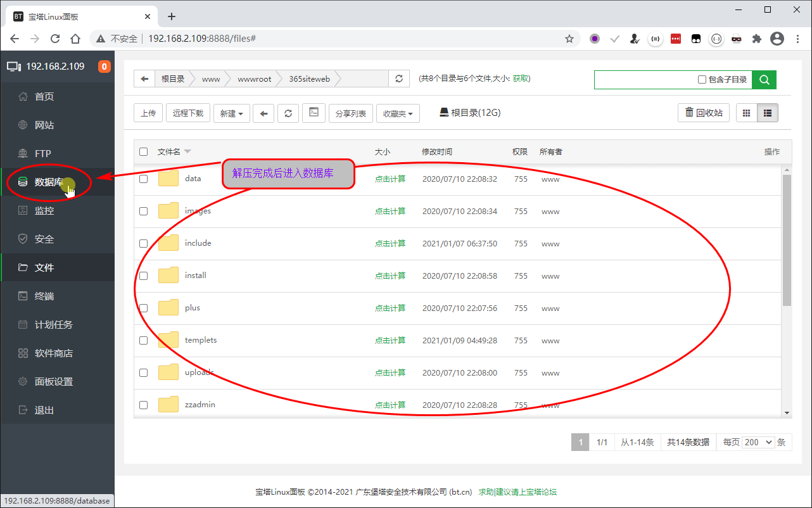Click the page 1 pagination button

pos(580,442)
